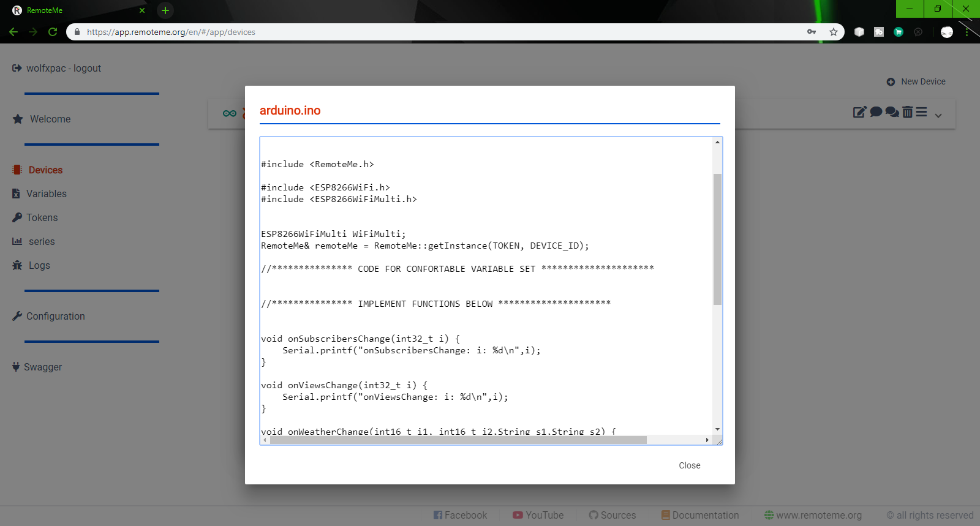
Task: Open Variables in the sidebar
Action: click(x=47, y=193)
